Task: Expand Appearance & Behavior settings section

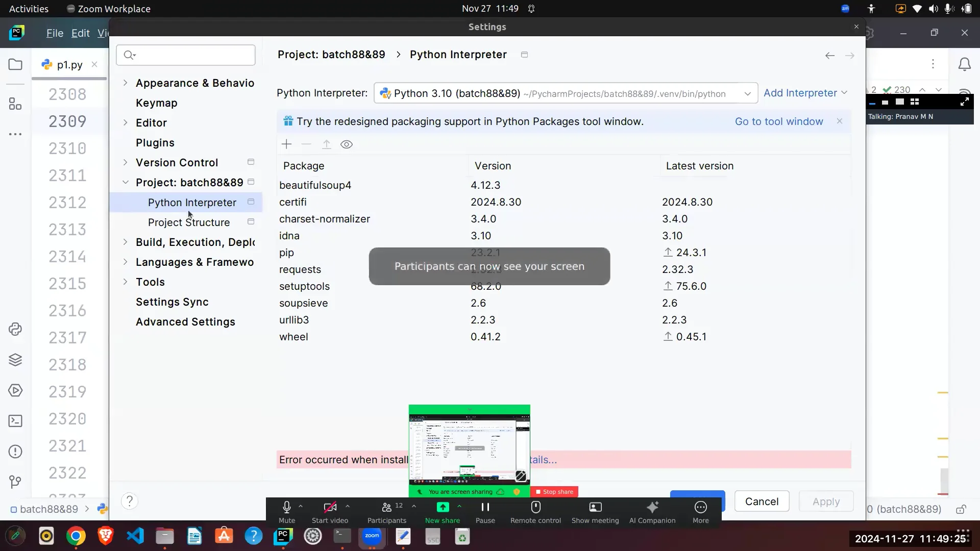Action: [125, 83]
